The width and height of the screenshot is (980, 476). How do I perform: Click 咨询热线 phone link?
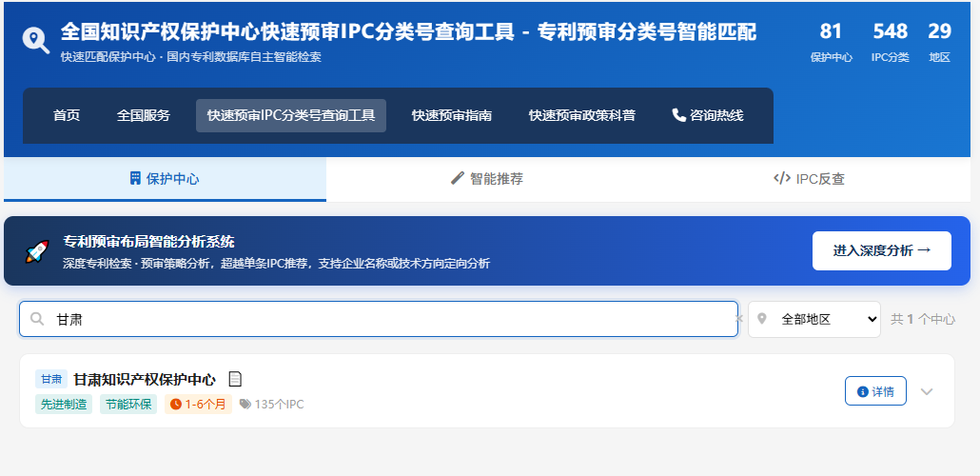point(708,116)
